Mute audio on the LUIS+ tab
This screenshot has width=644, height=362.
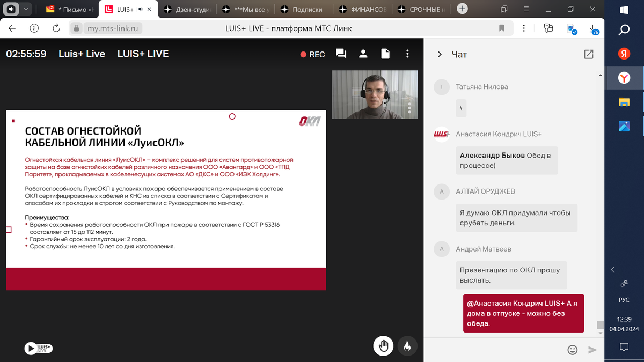pos(140,9)
